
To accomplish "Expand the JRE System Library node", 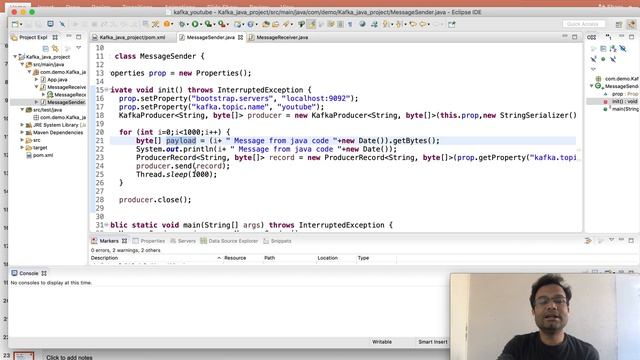I will [22, 125].
